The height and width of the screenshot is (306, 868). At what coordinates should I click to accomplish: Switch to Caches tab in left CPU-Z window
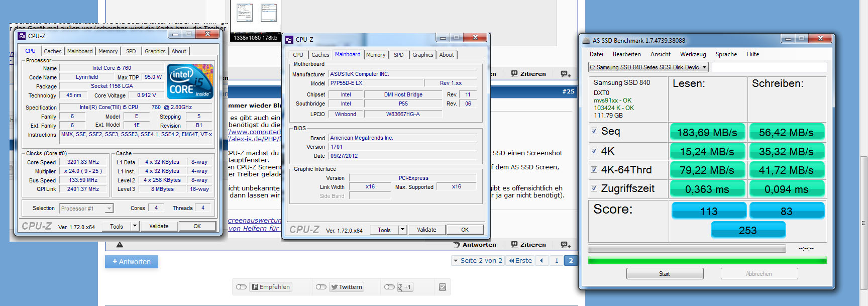coord(52,51)
